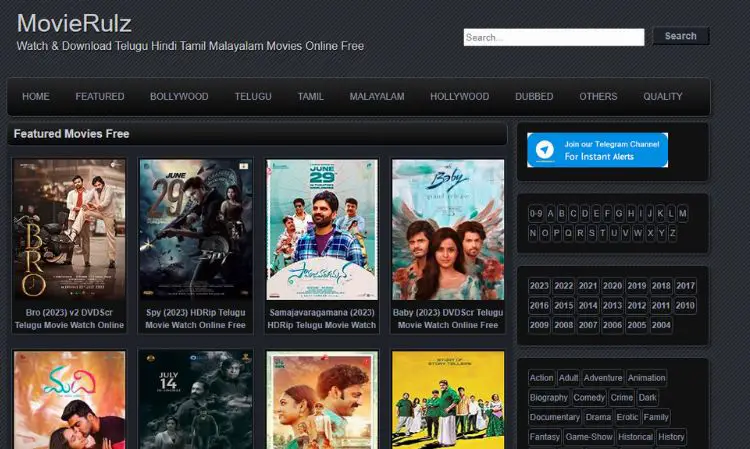Viewport: 750px width, 449px height.
Task: Select the History genre tag
Action: 671,437
